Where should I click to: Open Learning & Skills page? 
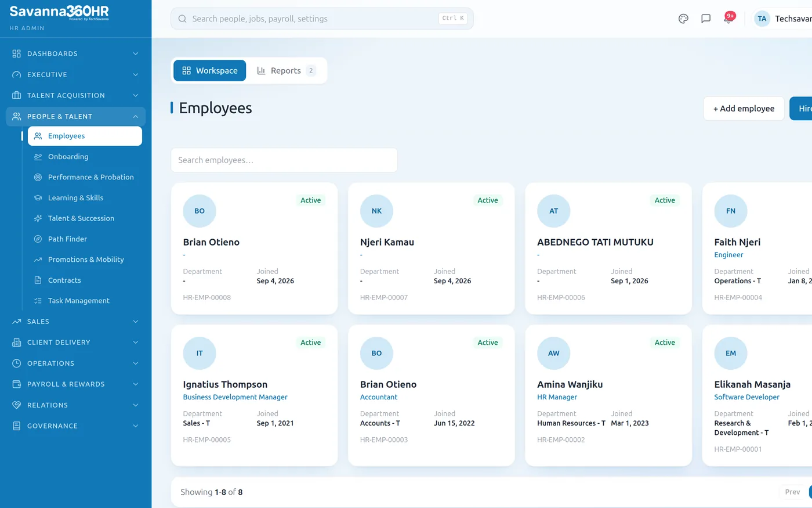click(x=85, y=198)
